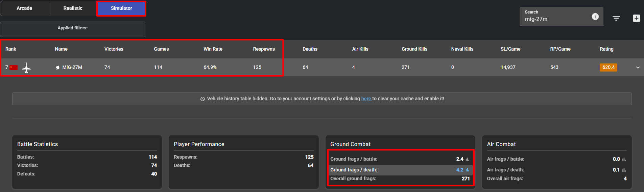Select the Simulator mode tab
644x192 pixels.
click(121, 8)
